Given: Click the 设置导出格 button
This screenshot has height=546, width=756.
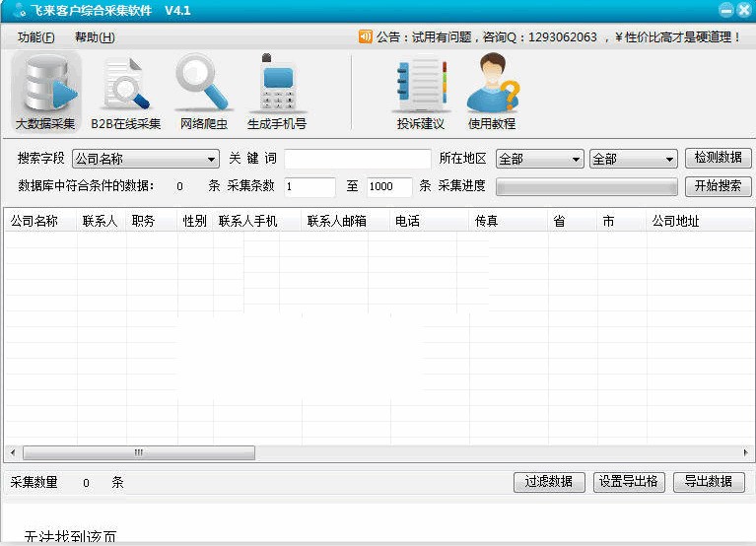Looking at the screenshot, I should click(629, 481).
